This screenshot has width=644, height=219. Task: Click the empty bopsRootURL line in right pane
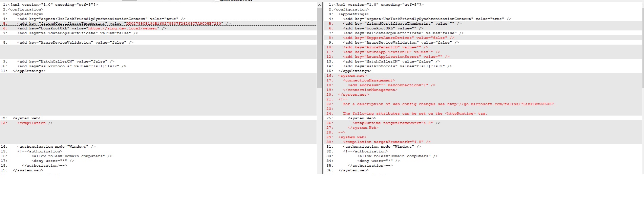[x=383, y=28]
